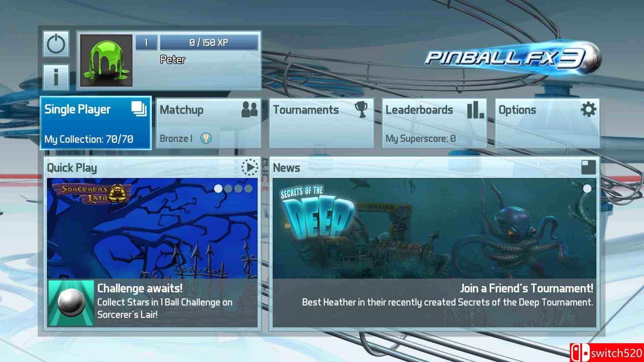Select the first Quick Play carousel dot
Screen dimensions: 644x362
point(217,188)
